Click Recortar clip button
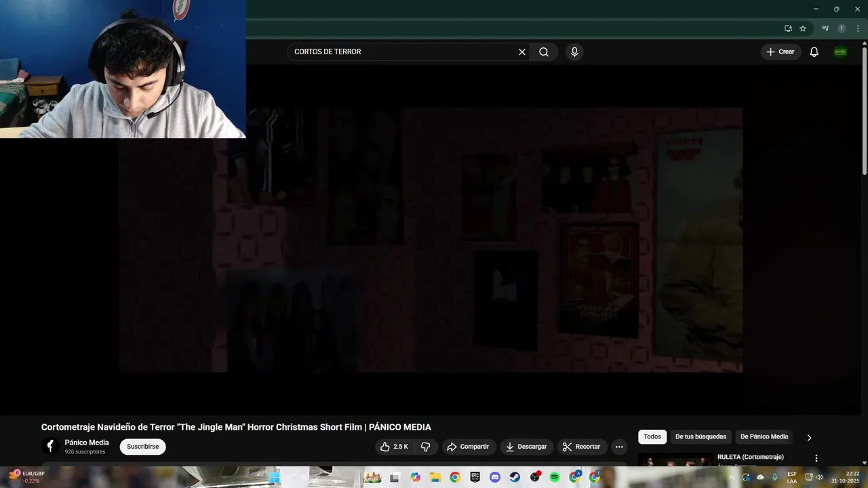 (583, 447)
